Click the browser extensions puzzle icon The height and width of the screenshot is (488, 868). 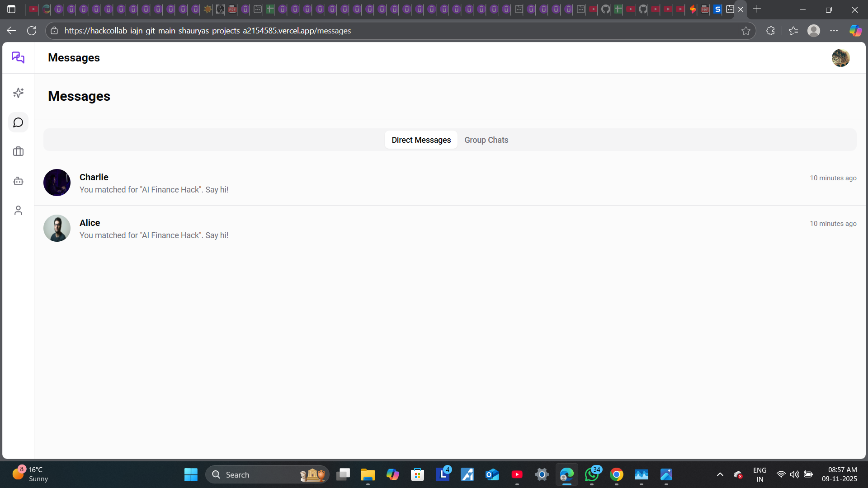(x=770, y=30)
